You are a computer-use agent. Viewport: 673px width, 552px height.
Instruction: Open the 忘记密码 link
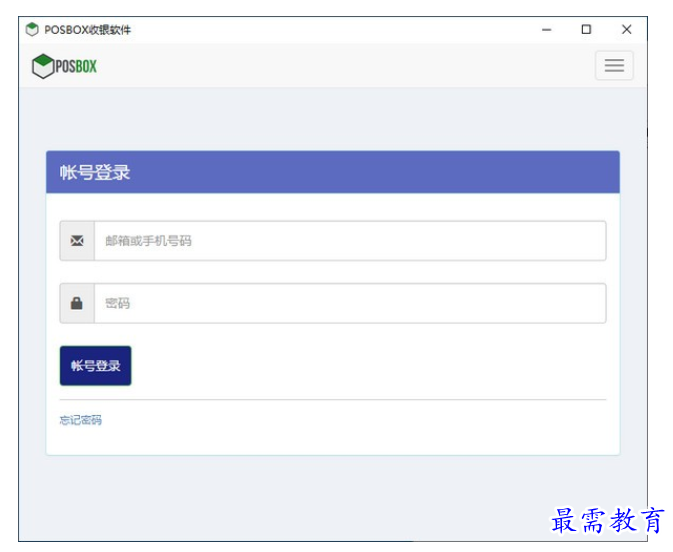81,420
